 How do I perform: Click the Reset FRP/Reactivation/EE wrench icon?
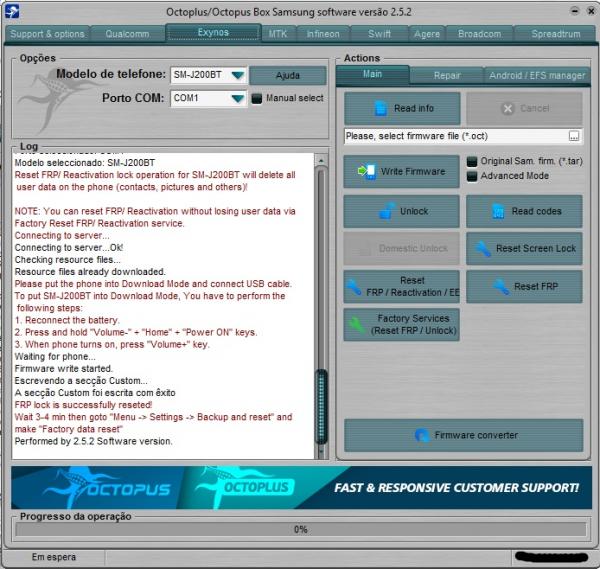[x=354, y=287]
